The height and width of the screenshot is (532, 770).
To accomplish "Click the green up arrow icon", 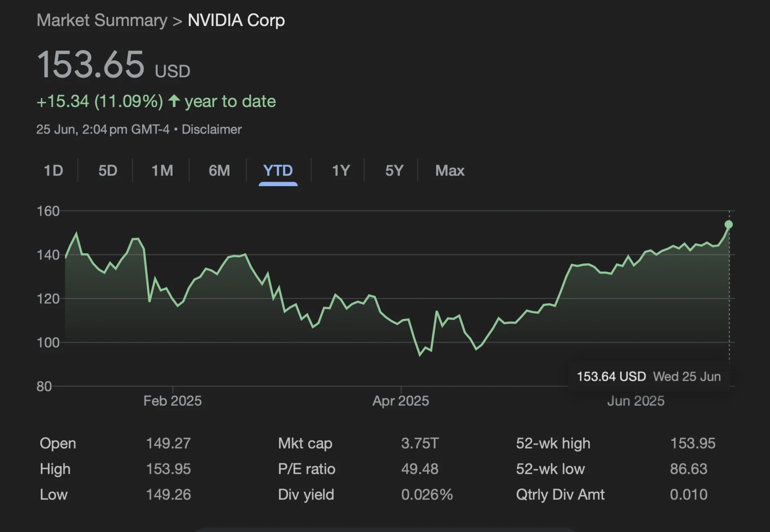I will pyautogui.click(x=174, y=101).
